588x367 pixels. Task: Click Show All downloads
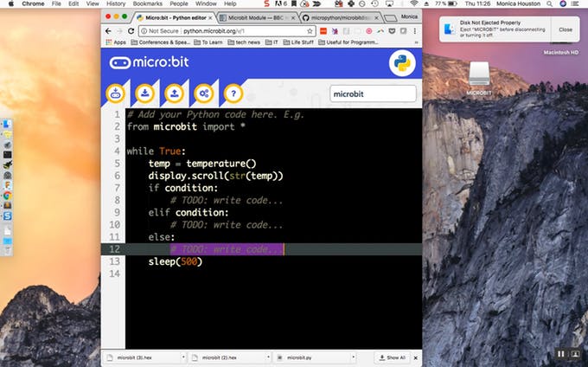393,357
